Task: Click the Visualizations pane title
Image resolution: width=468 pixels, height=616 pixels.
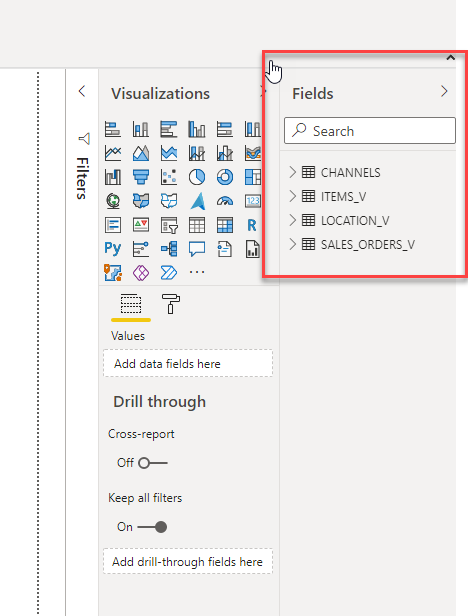Action: pyautogui.click(x=160, y=94)
